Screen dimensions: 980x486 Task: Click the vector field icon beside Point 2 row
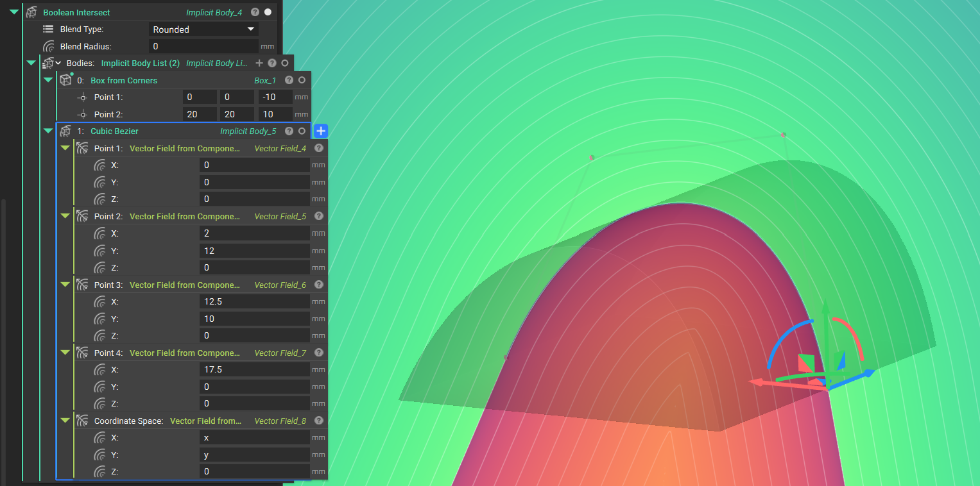pos(82,216)
